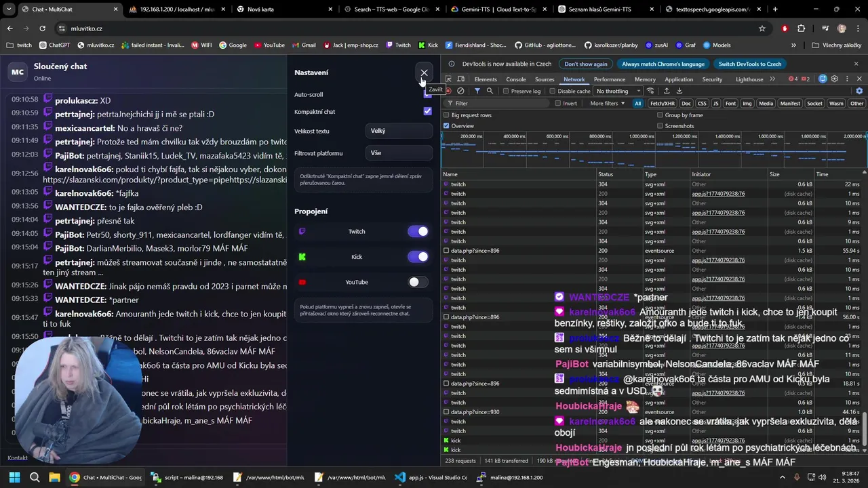Click the import HAR upload icon
This screenshot has width=868, height=488.
(x=667, y=91)
